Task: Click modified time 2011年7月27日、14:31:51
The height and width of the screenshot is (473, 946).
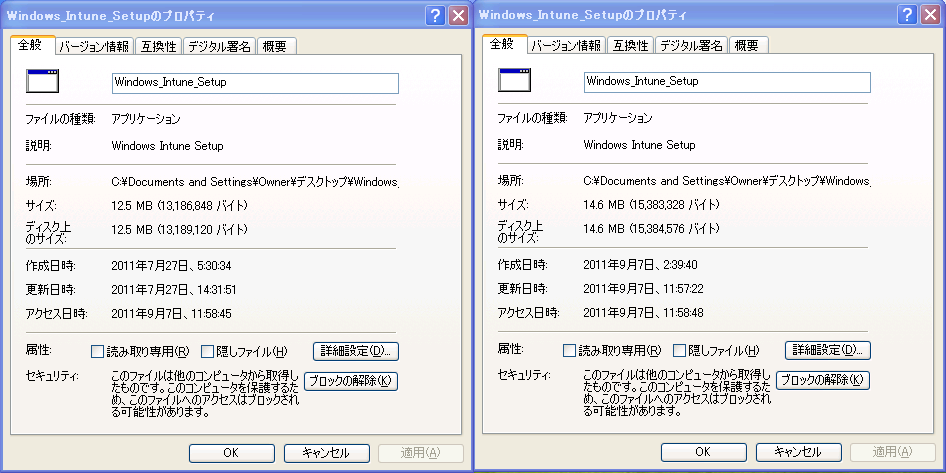Action: click(174, 290)
